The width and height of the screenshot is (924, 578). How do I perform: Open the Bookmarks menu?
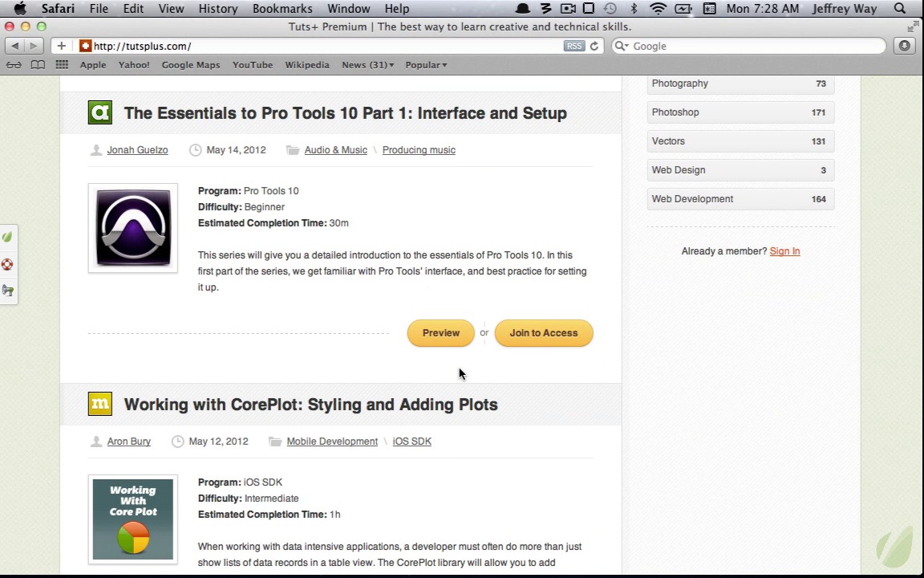point(282,8)
